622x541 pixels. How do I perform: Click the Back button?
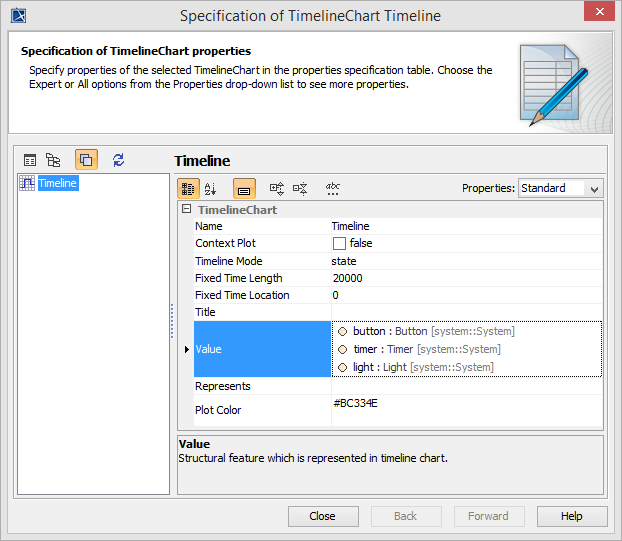pyautogui.click(x=406, y=516)
